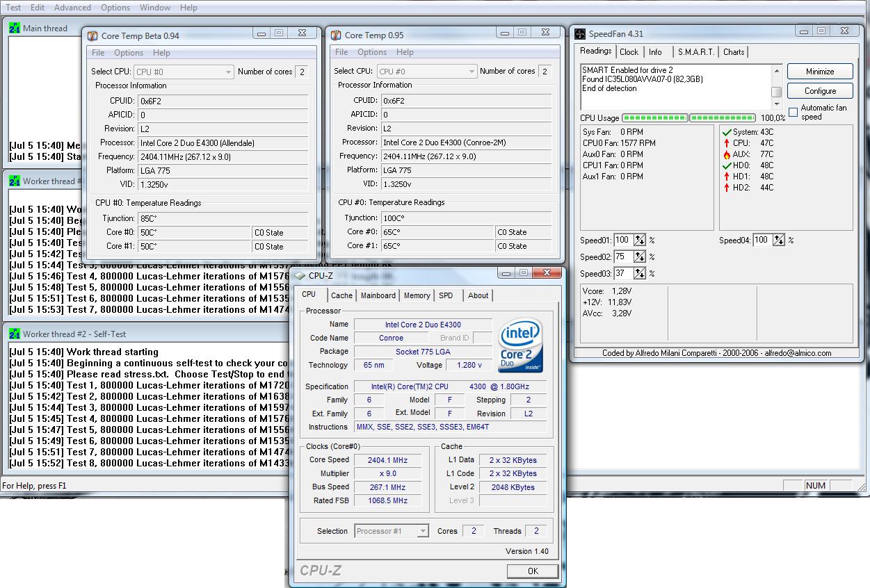Click the Main thread window icon

pyautogui.click(x=14, y=28)
